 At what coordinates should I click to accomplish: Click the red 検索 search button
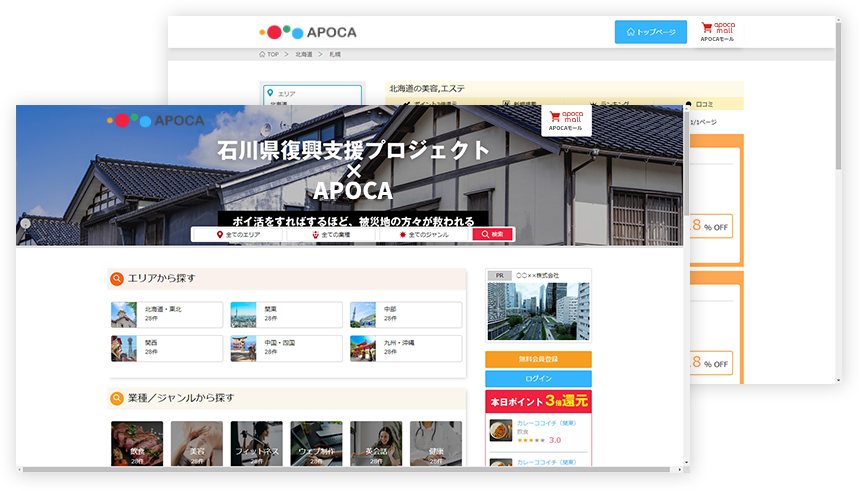click(x=493, y=234)
